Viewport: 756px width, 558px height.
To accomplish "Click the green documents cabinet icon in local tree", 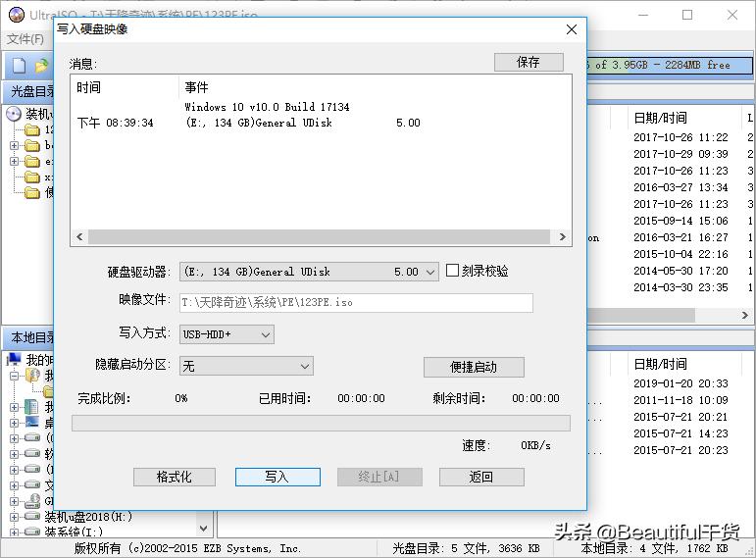I will tap(31, 407).
